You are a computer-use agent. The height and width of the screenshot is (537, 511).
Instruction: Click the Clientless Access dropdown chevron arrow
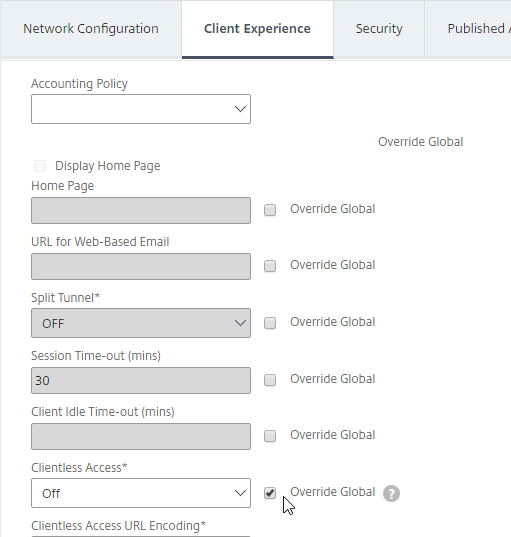tap(240, 493)
